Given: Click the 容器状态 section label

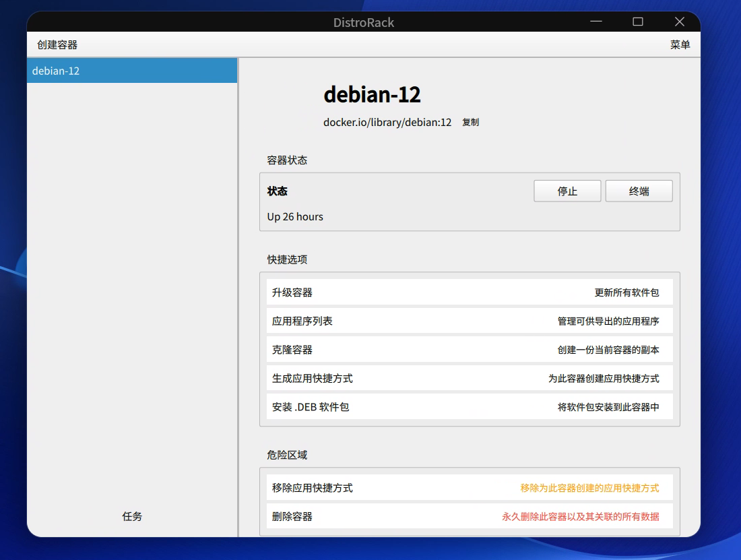Looking at the screenshot, I should tap(287, 160).
